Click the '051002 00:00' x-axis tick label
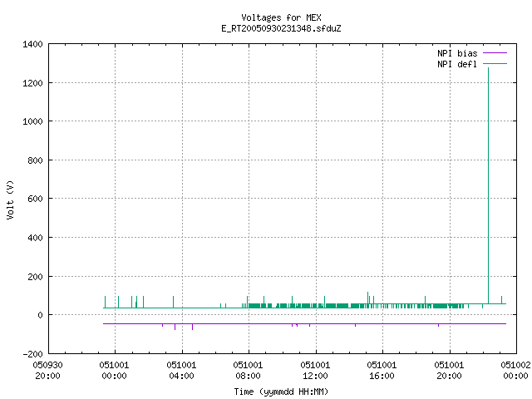Image resolution: width=532 pixels, height=399 pixels. (515, 371)
